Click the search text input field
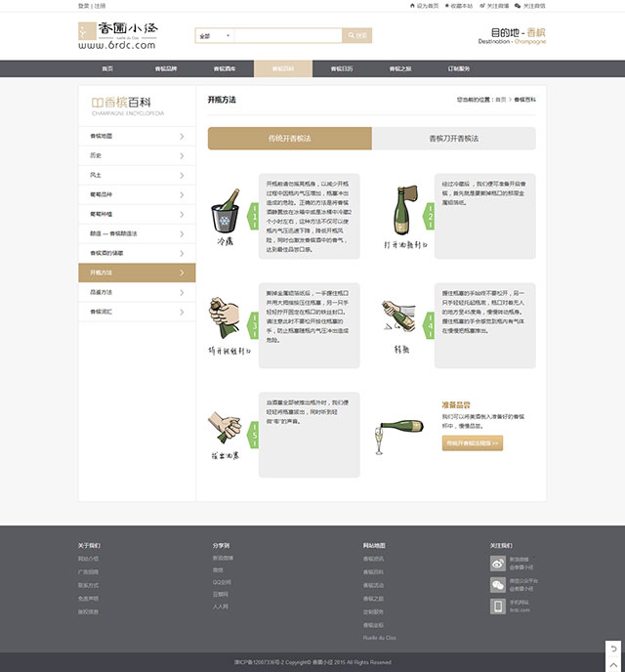The image size is (625, 672). (288, 36)
